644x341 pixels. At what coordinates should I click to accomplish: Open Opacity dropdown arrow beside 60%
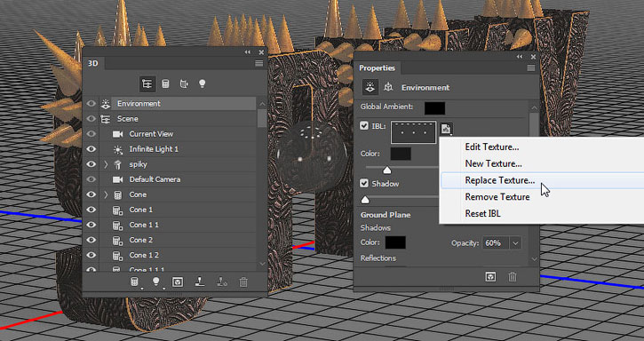point(515,243)
